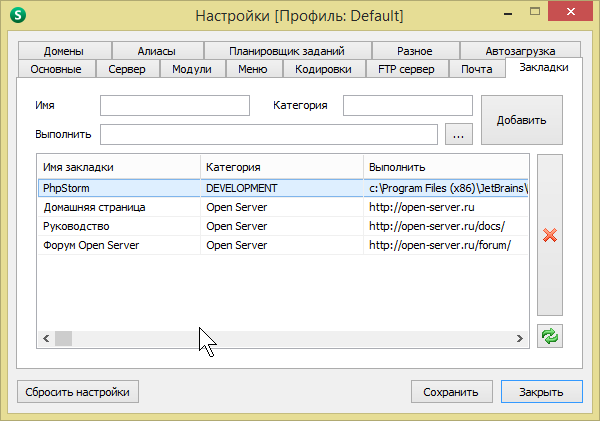Select the PhpStorm bookmark row
This screenshot has width=600, height=421.
click(118, 187)
